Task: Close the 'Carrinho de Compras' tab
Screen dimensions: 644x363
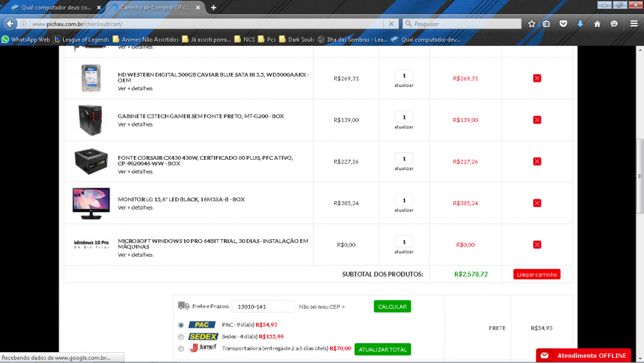Action: (x=198, y=7)
